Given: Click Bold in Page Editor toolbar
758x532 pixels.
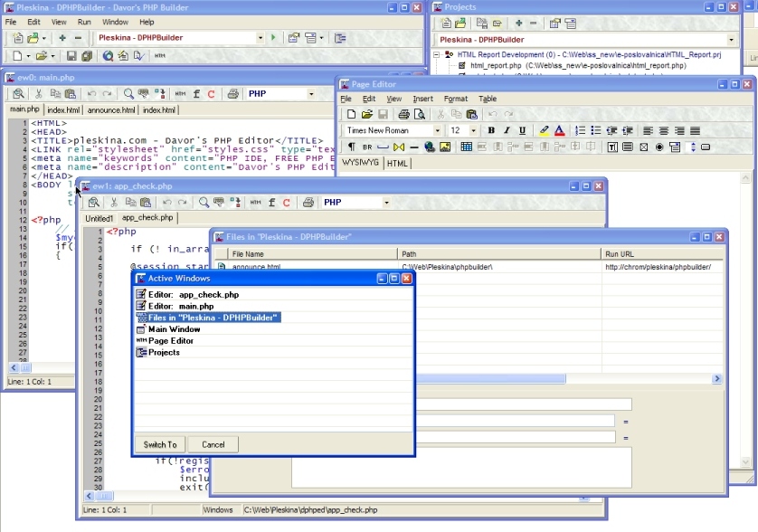Looking at the screenshot, I should click(491, 130).
